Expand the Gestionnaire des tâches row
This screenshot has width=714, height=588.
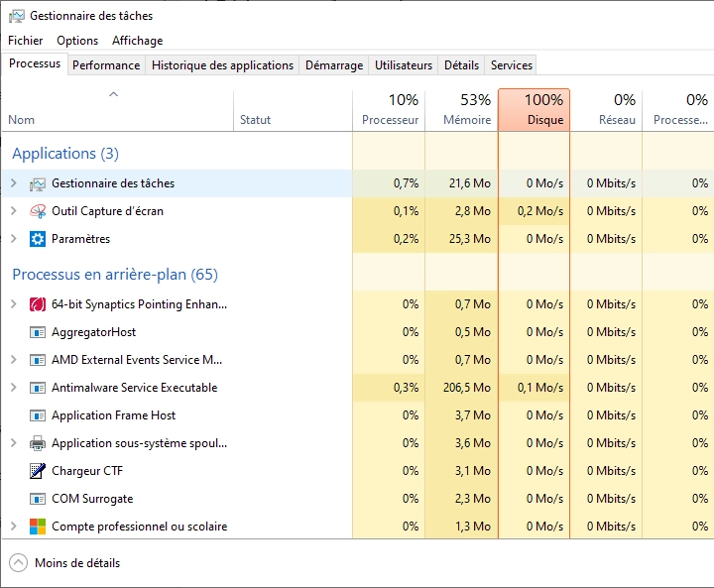click(x=14, y=183)
